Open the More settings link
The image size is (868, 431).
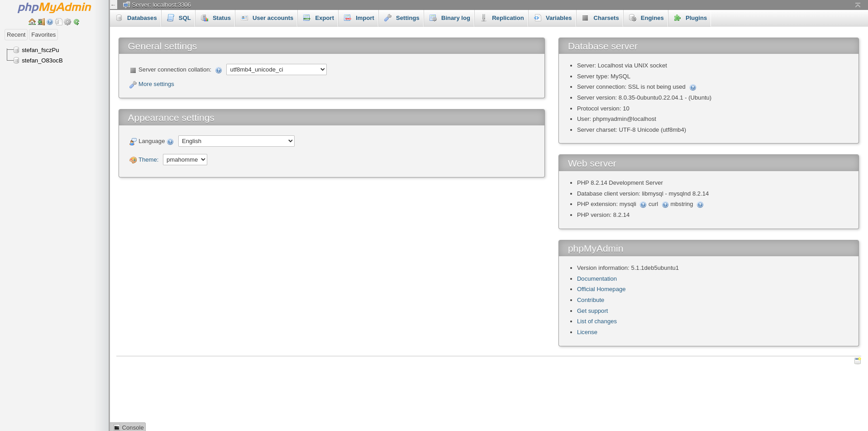[156, 84]
